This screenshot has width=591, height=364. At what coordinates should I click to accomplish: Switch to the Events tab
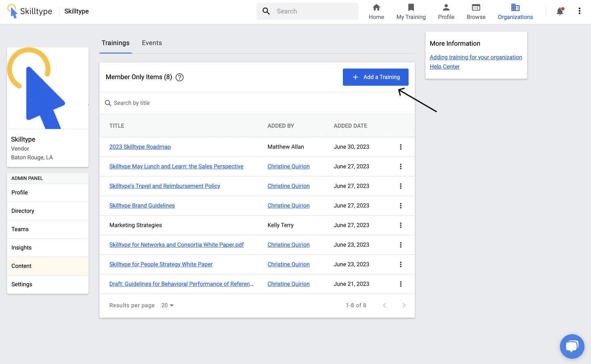point(152,43)
